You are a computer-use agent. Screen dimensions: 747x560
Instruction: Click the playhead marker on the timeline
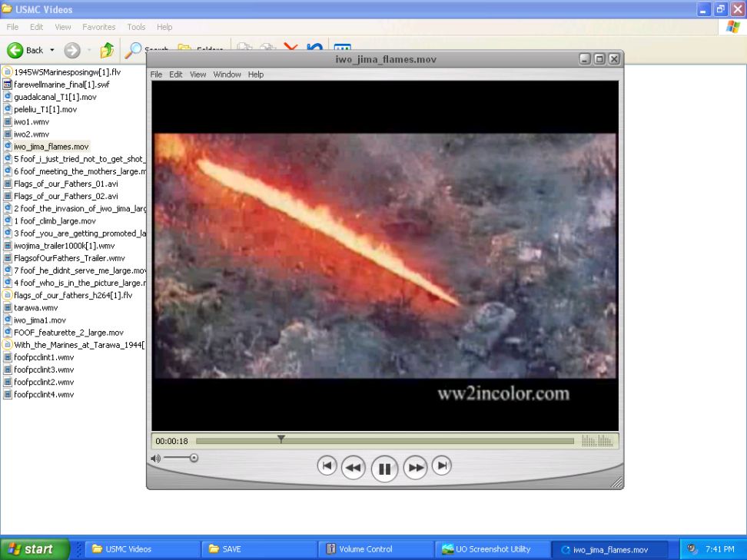(281, 439)
